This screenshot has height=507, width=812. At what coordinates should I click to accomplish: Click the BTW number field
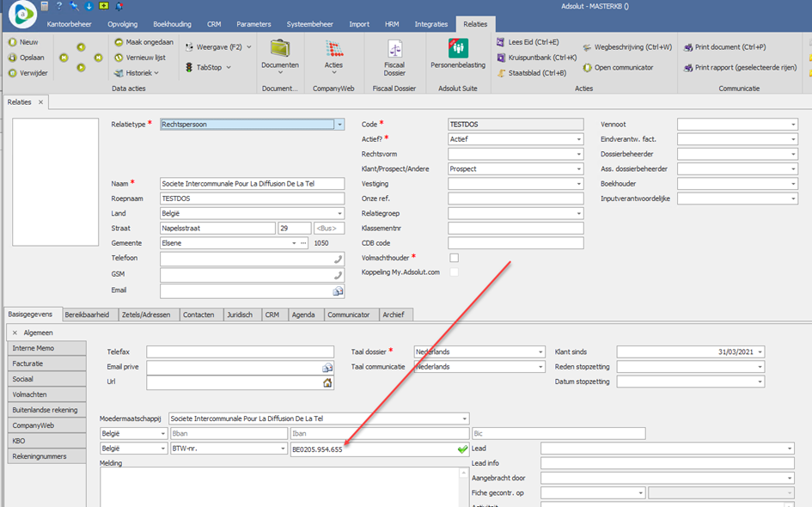(x=380, y=449)
